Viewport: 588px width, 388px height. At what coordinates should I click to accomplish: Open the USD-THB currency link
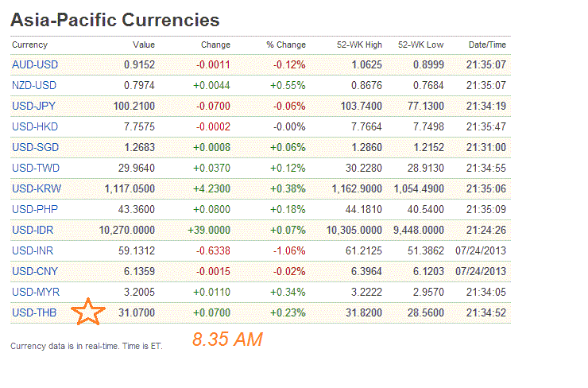click(35, 312)
